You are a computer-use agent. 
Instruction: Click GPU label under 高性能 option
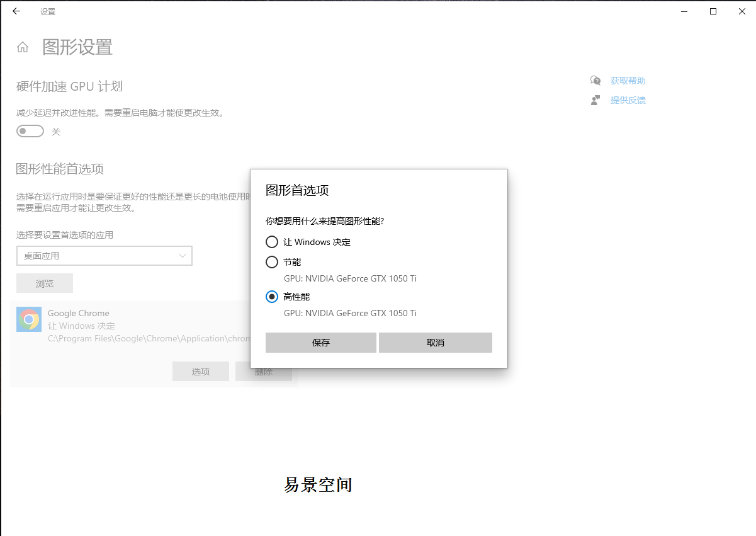pyautogui.click(x=350, y=313)
